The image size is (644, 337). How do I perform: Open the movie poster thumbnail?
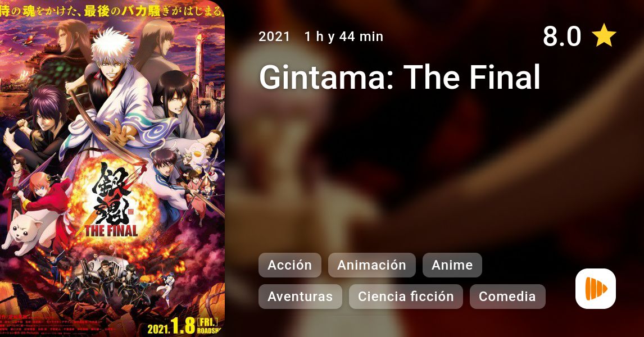112,168
